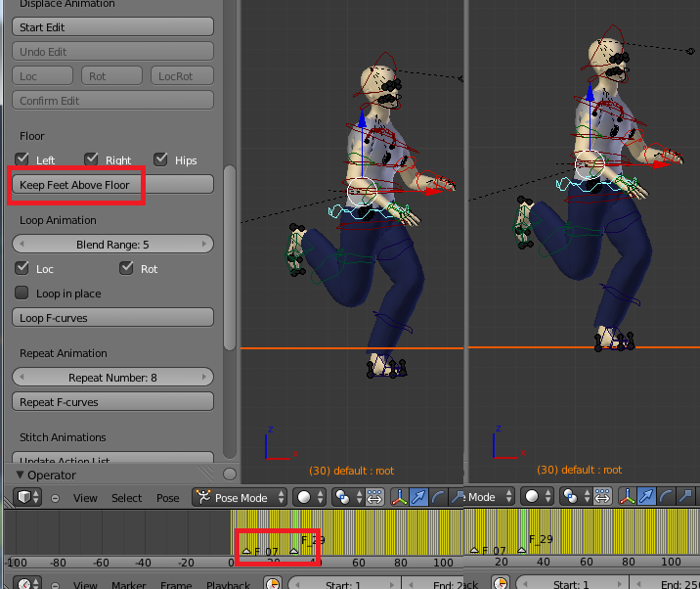Toggle the 3D manipulator axes icon
The height and width of the screenshot is (589, 700).
[x=400, y=497]
